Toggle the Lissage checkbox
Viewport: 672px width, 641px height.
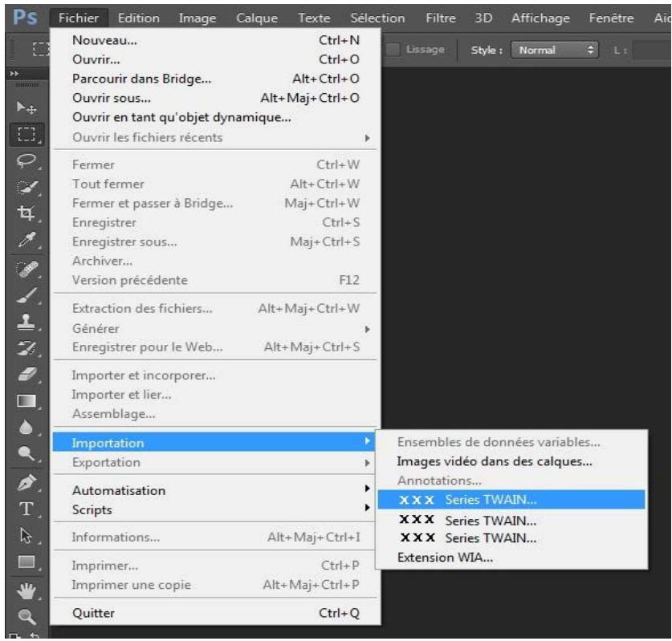click(395, 49)
